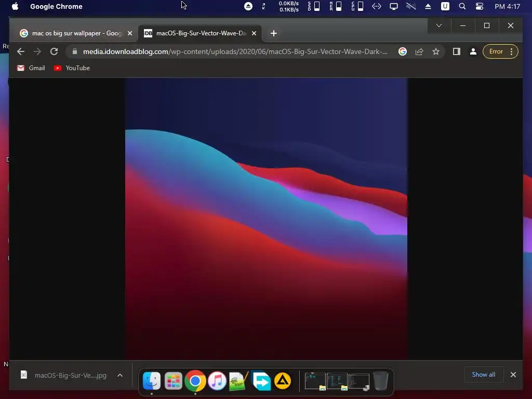Image resolution: width=532 pixels, height=399 pixels.
Task: Open the Trash in the dock
Action: click(x=381, y=381)
